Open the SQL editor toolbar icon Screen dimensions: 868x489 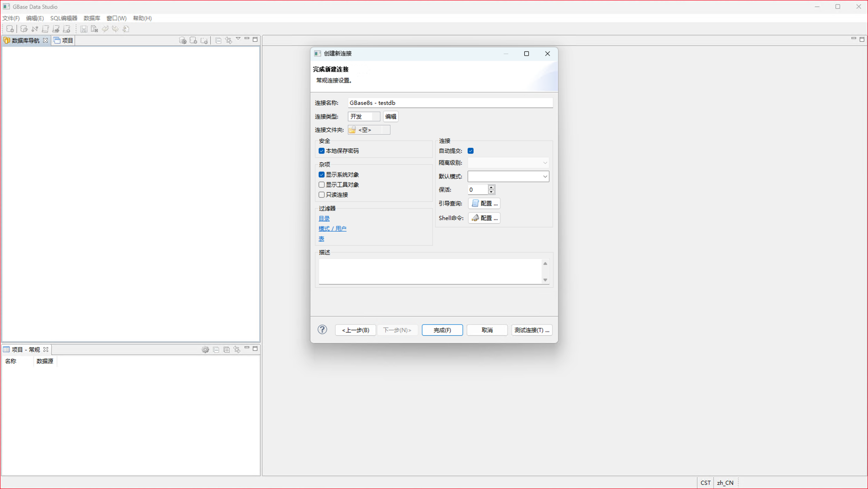tap(45, 29)
